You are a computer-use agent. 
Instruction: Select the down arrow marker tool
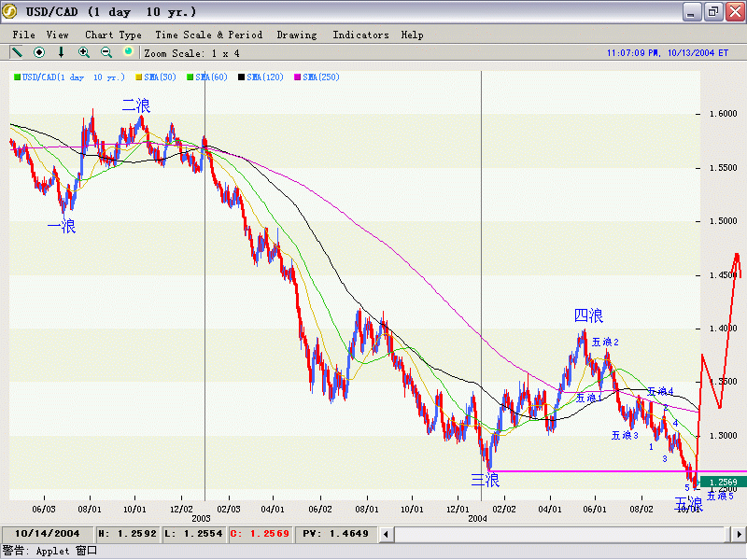pos(62,52)
